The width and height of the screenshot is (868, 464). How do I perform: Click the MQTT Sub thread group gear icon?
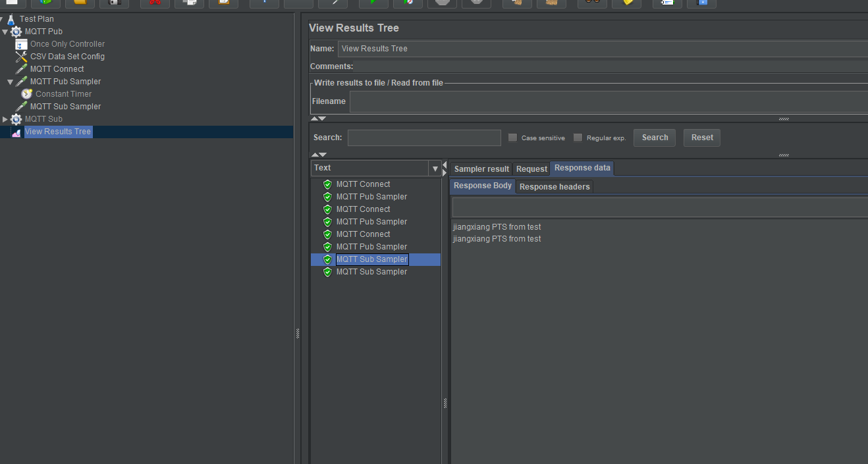tap(16, 119)
